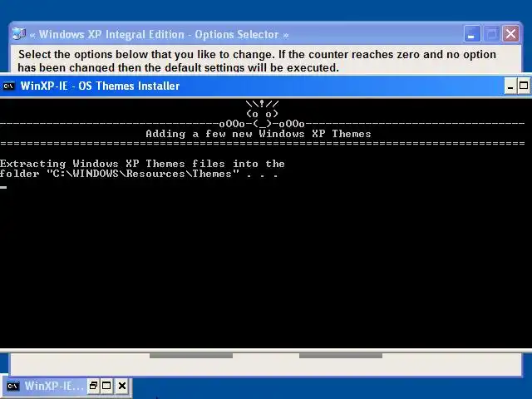
Task: Click the Options Selector title bar text
Action: point(159,34)
